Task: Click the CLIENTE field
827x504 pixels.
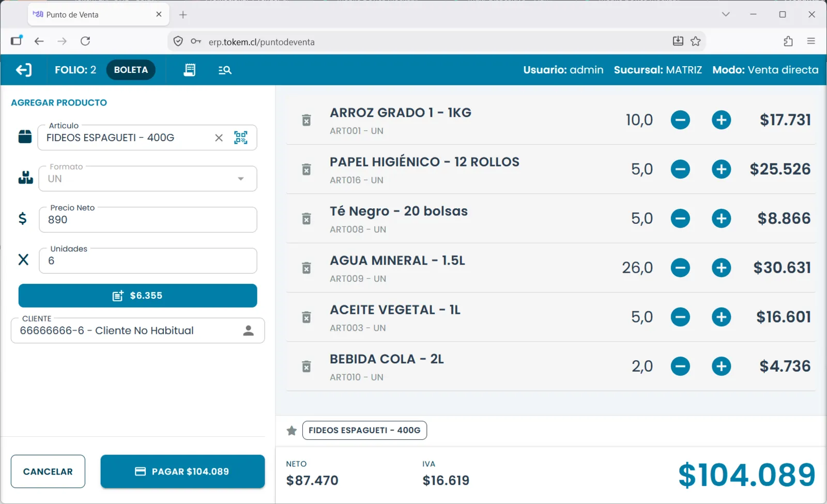Action: [137, 331]
